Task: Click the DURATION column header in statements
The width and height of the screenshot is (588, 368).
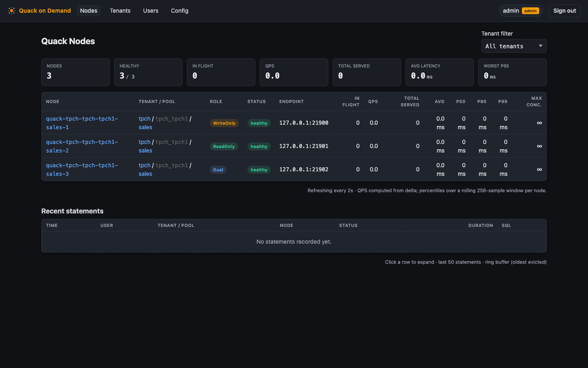Action: click(x=481, y=225)
